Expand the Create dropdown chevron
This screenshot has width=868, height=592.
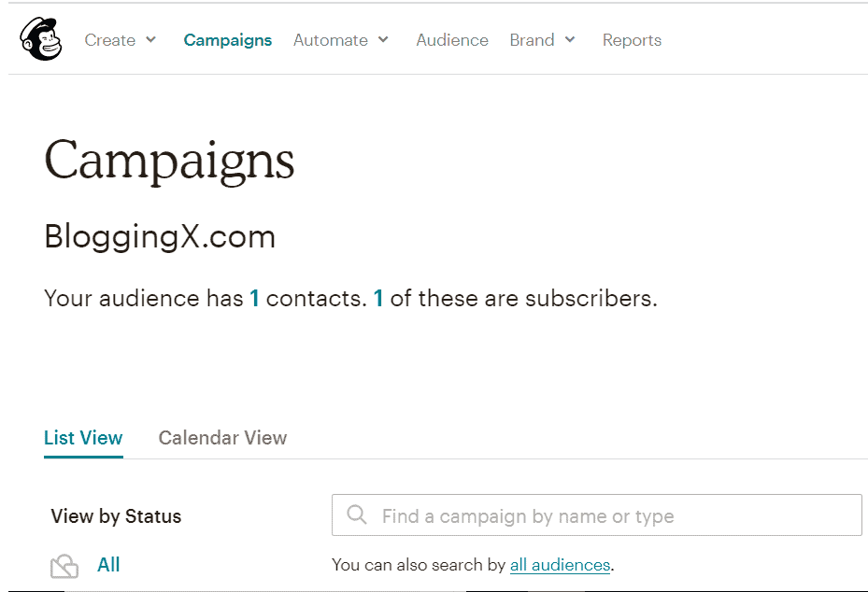[151, 40]
